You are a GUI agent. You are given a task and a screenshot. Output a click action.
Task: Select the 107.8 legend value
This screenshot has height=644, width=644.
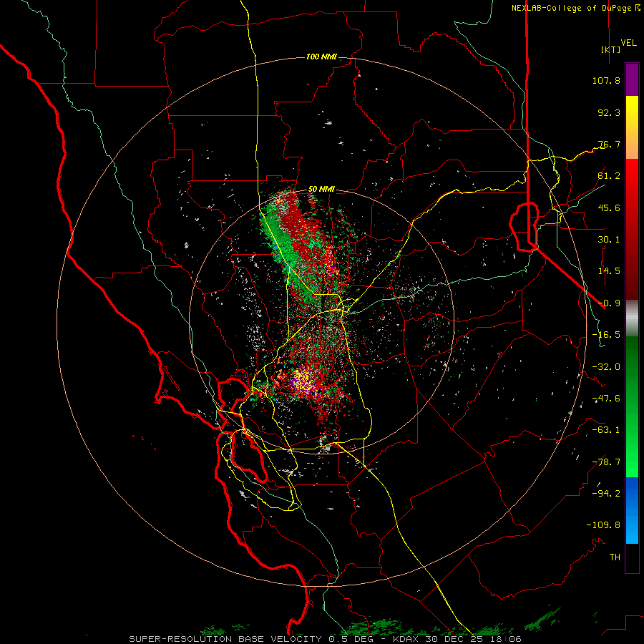click(x=606, y=80)
